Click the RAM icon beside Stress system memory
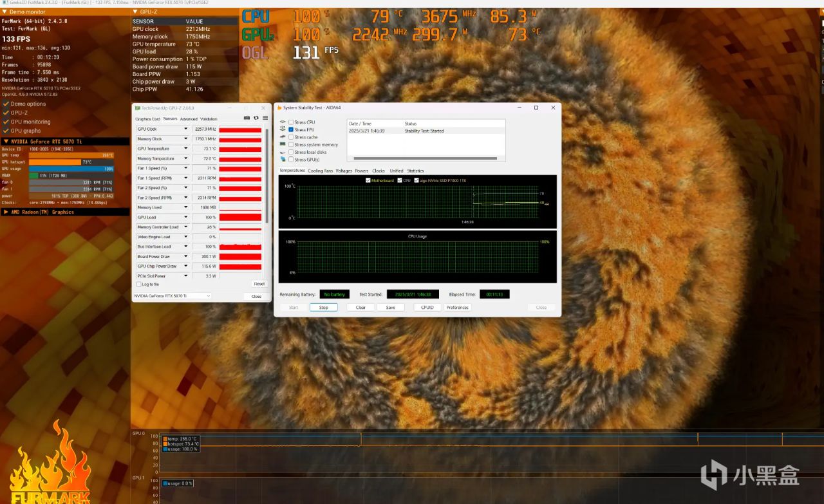Viewport: 824px width, 504px height. pyautogui.click(x=283, y=144)
